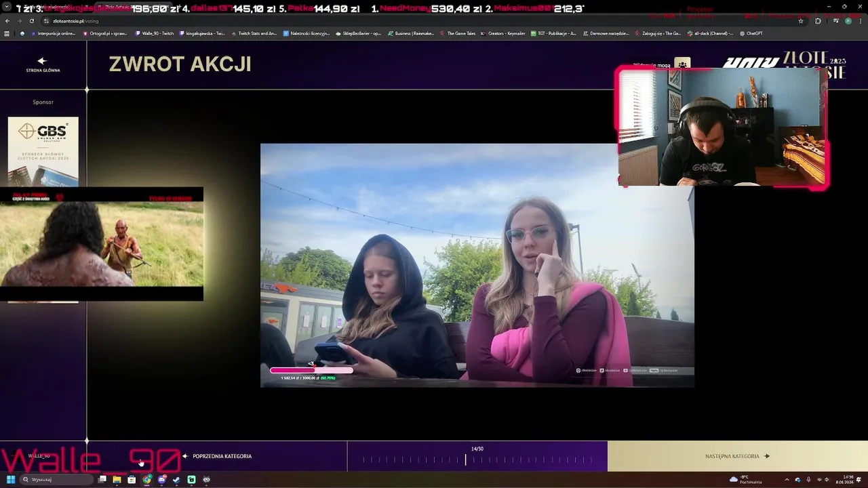Open 'Zaloguj się • The Ga...' bookmark

pyautogui.click(x=658, y=33)
